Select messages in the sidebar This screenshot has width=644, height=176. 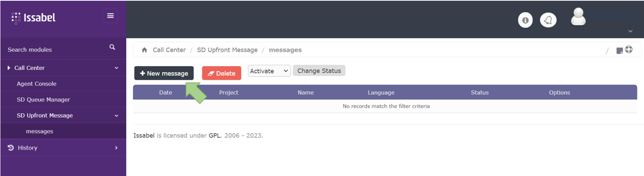click(40, 131)
